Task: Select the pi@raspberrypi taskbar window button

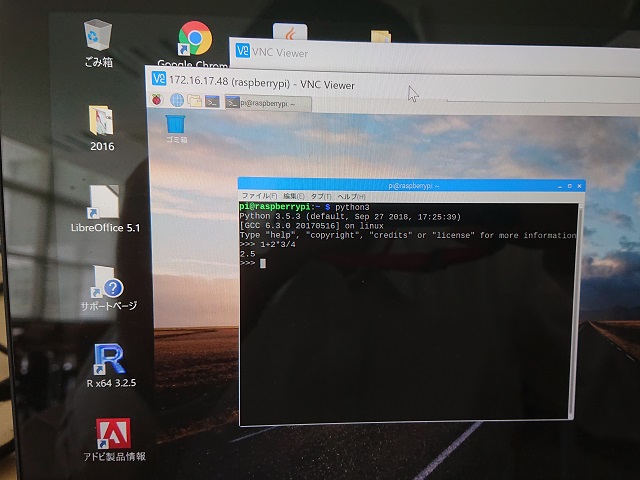Action: pyautogui.click(x=258, y=103)
